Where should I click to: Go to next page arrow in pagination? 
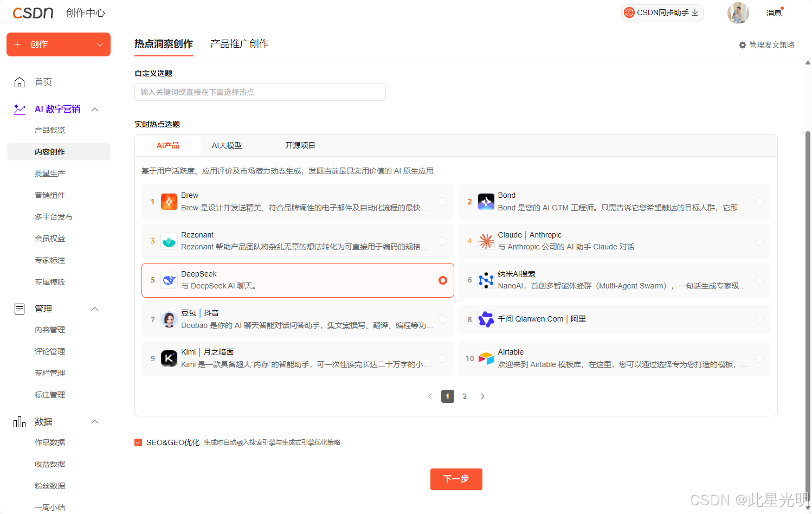click(482, 396)
